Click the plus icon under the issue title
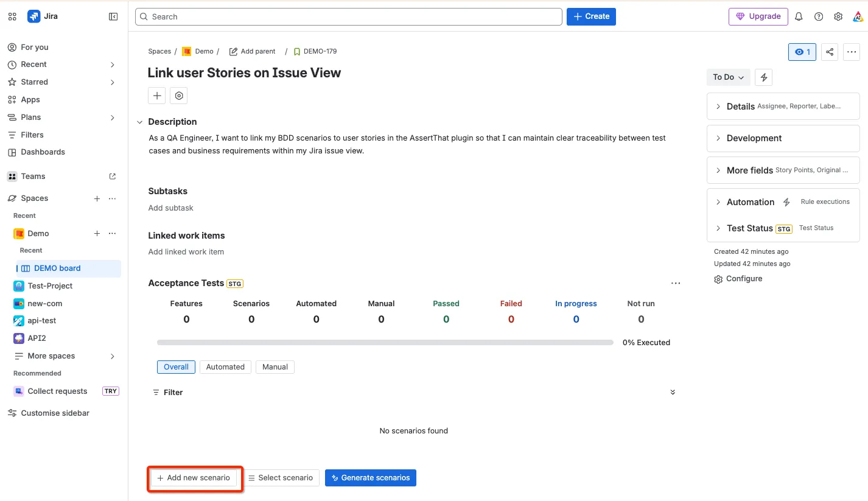The image size is (868, 501). tap(156, 96)
